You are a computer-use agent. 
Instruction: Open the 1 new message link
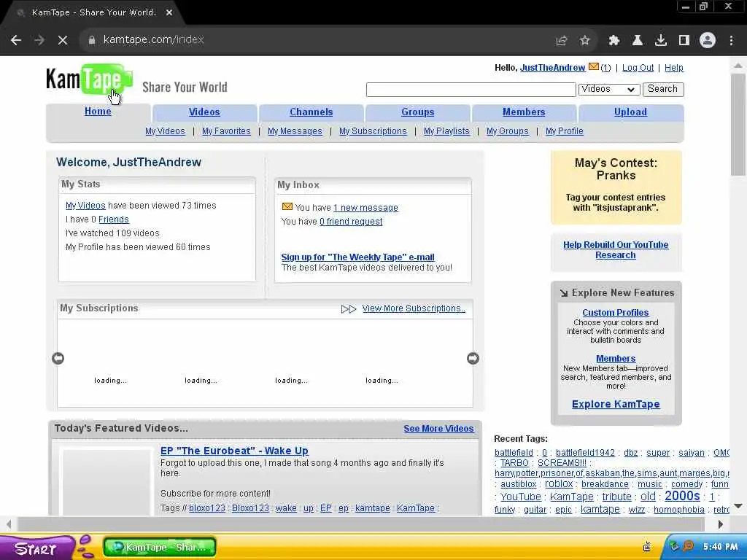[x=365, y=208]
